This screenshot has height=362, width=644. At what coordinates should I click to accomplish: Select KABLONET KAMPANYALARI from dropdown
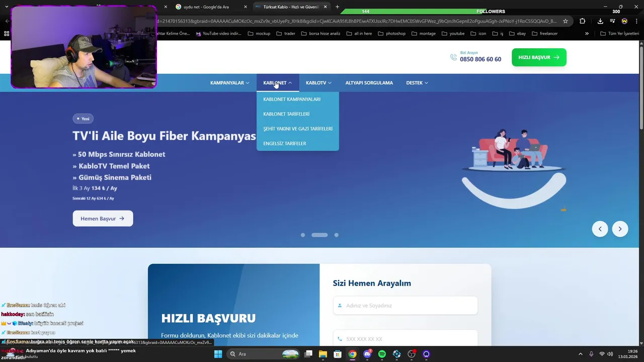pos(292,99)
